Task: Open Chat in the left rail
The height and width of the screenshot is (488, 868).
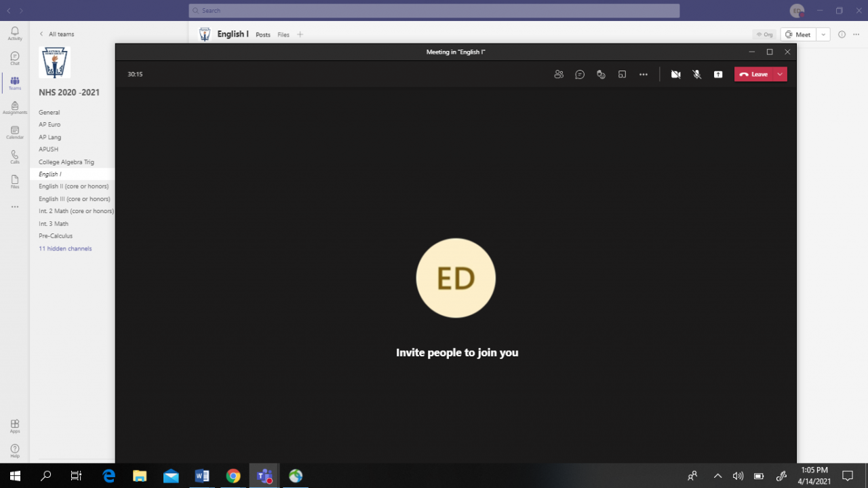Action: [15, 58]
